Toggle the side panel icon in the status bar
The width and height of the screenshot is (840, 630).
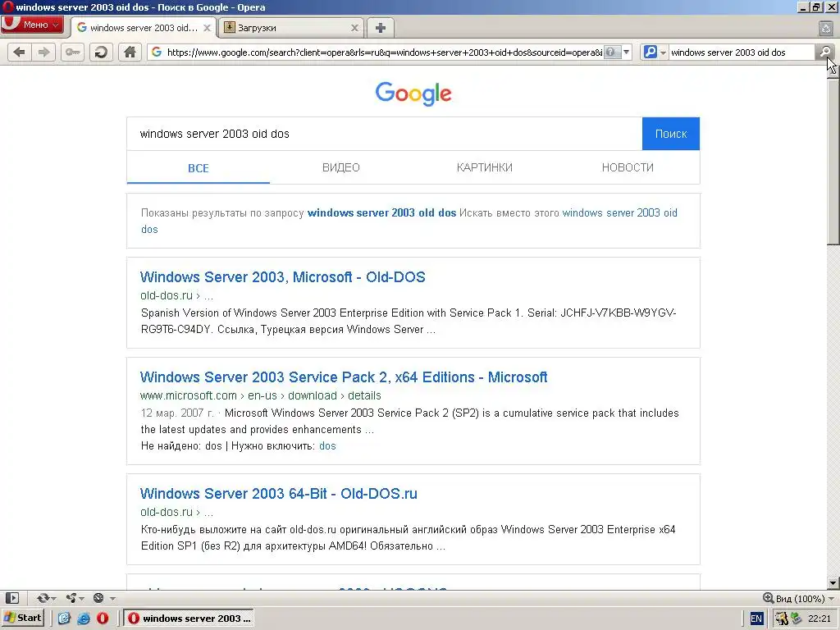click(x=11, y=598)
